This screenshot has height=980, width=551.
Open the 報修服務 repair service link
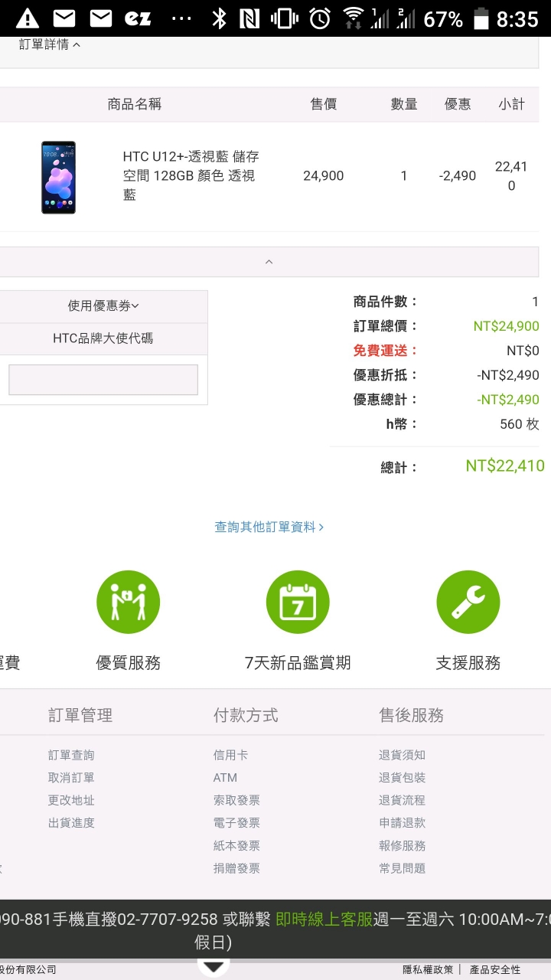pyautogui.click(x=402, y=846)
